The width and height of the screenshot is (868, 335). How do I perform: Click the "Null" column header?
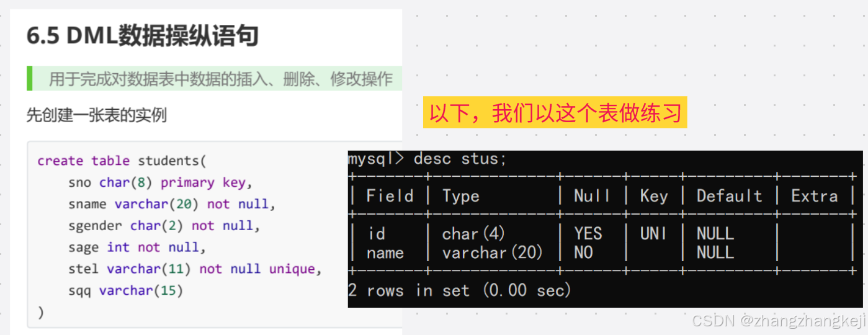point(592,196)
